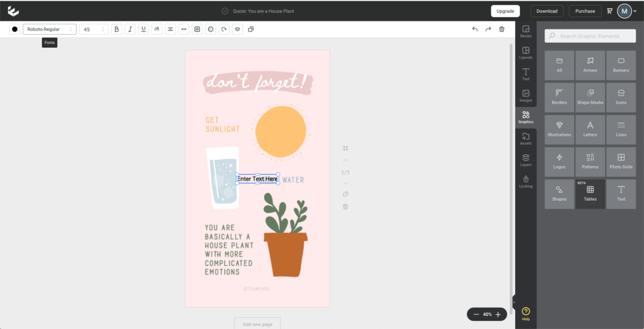The image size is (644, 329).
Task: Click the Upgrade button
Action: click(x=505, y=11)
